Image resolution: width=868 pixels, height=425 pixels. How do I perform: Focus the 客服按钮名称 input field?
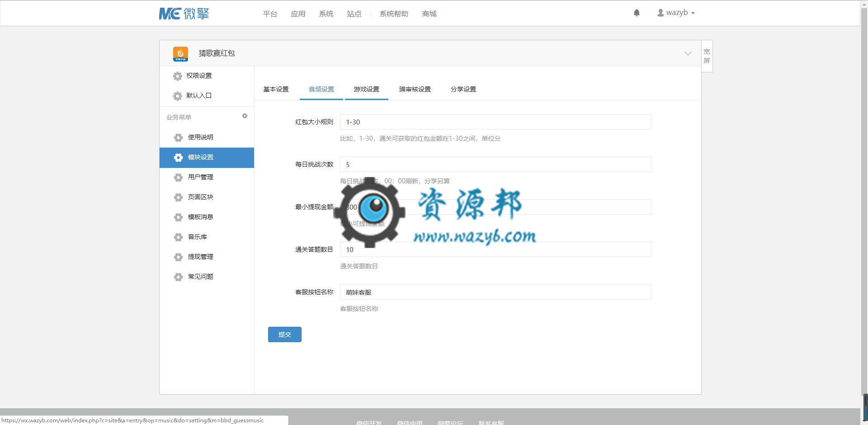pyautogui.click(x=495, y=292)
